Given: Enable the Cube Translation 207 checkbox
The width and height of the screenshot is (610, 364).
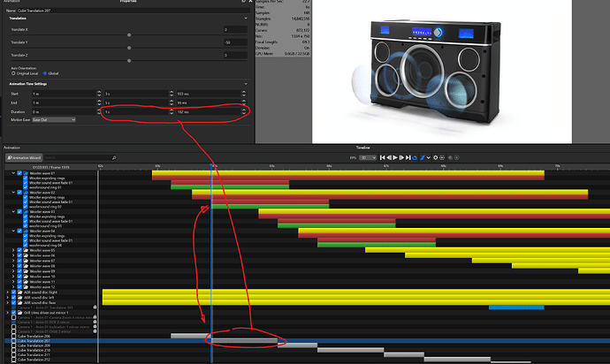Looking at the screenshot, I should pyautogui.click(x=13, y=341).
